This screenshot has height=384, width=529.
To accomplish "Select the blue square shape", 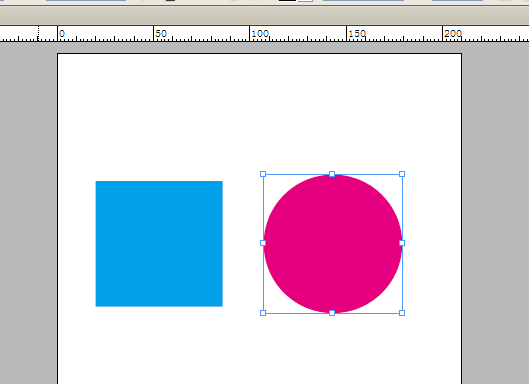I will 159,244.
